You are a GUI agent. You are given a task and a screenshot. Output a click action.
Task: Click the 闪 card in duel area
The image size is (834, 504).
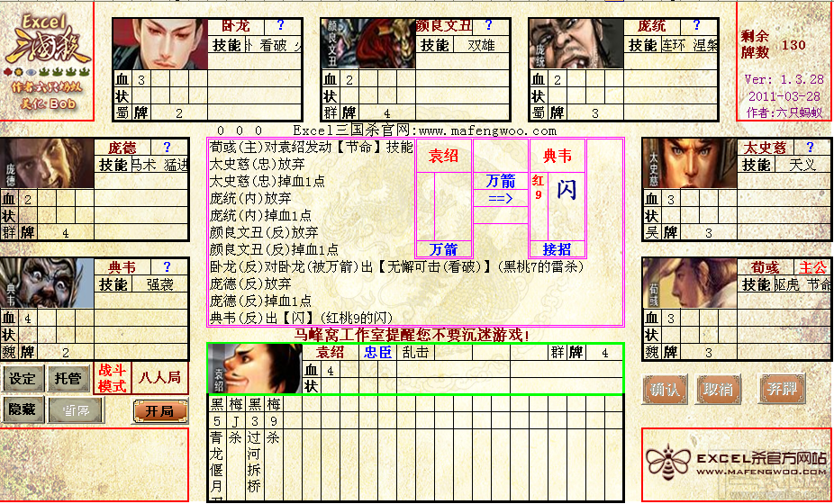click(566, 190)
